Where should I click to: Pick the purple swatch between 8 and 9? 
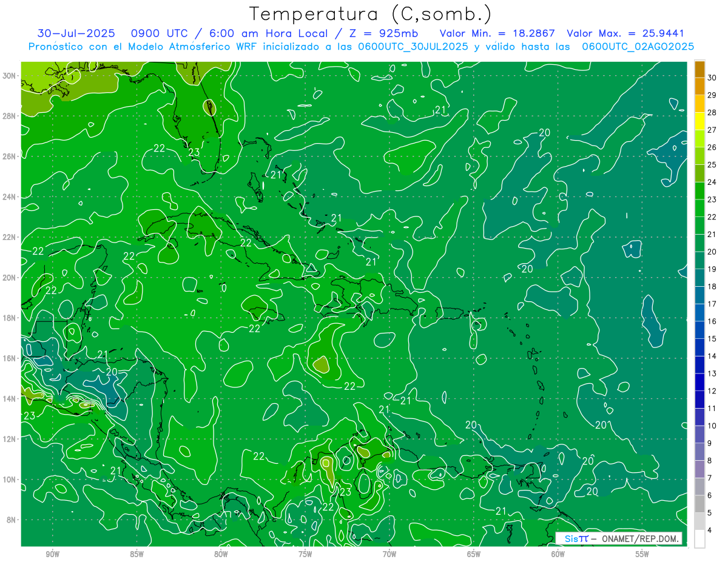[699, 452]
